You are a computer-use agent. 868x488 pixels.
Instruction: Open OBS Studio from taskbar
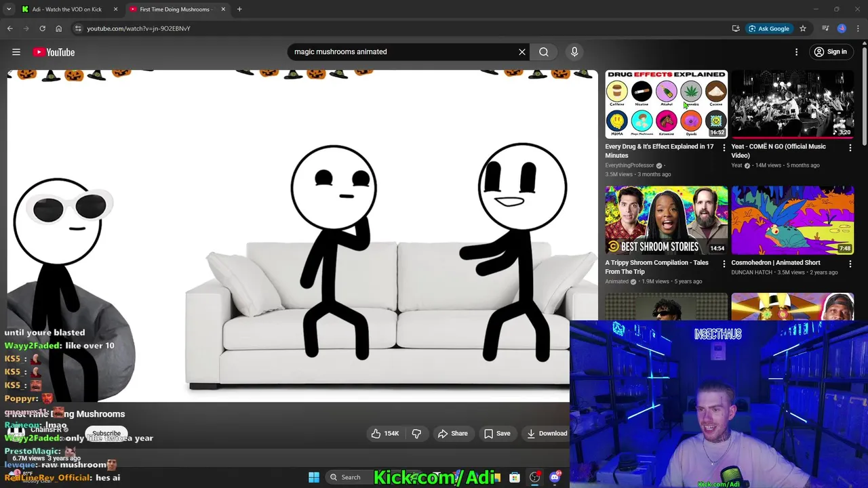pyautogui.click(x=535, y=477)
